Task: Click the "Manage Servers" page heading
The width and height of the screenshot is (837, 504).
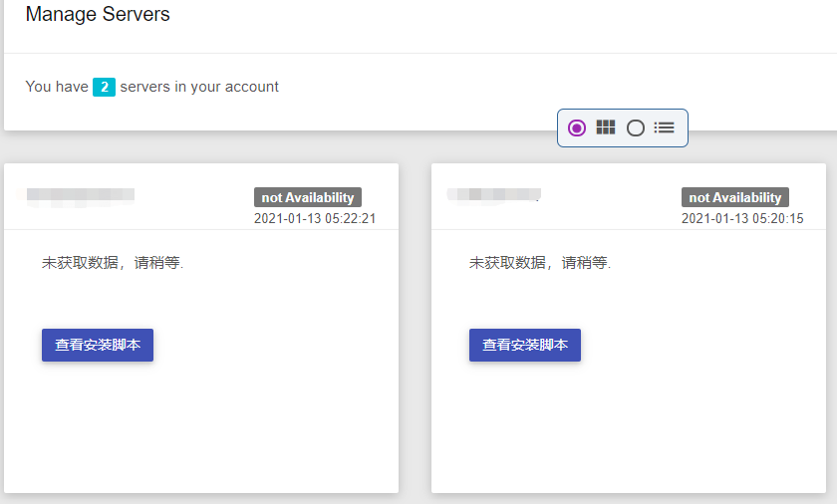Action: click(x=98, y=15)
